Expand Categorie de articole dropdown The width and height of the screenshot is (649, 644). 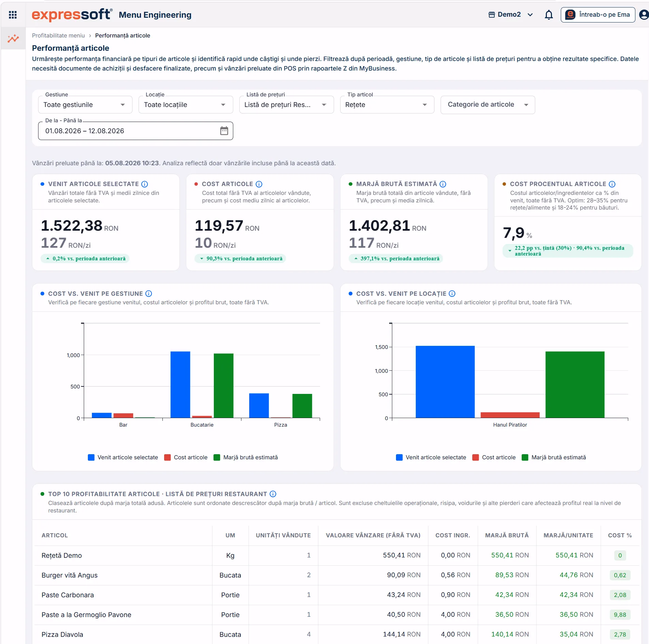488,105
